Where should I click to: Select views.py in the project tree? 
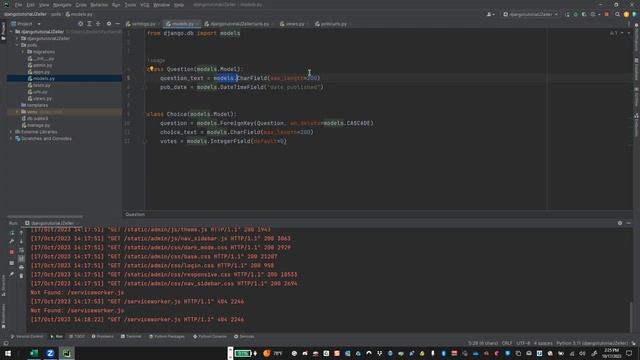click(40, 99)
